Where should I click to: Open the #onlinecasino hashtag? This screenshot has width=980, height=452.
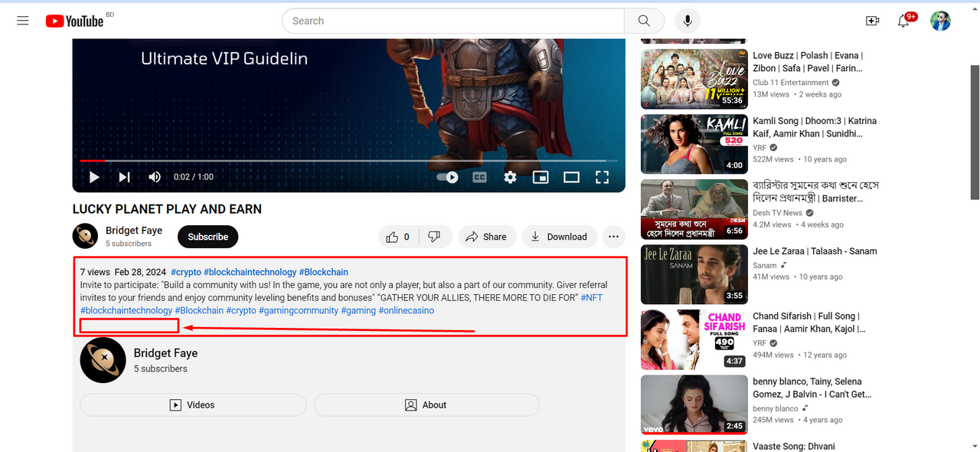click(407, 310)
